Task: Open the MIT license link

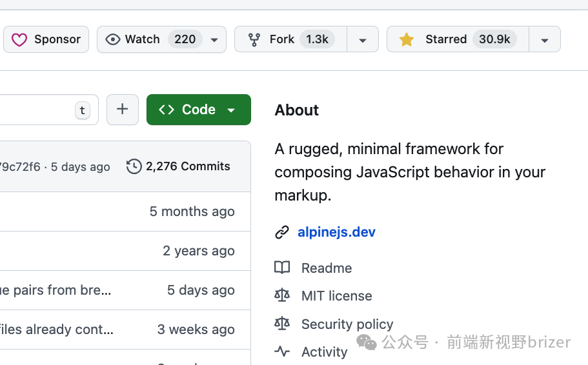Action: pos(336,296)
